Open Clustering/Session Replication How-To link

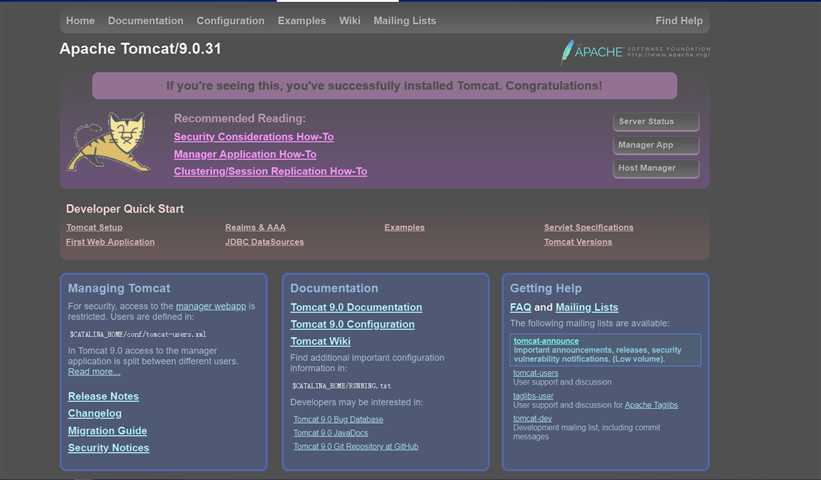point(271,171)
